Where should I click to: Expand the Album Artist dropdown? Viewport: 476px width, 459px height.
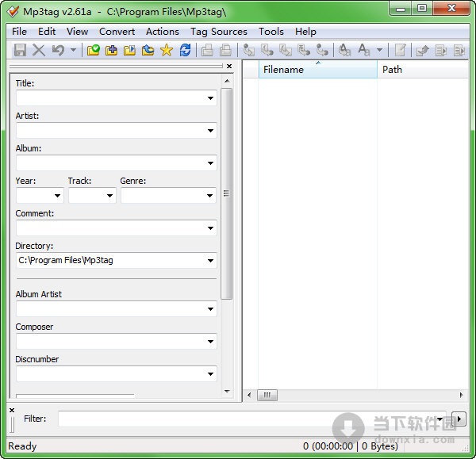(210, 309)
